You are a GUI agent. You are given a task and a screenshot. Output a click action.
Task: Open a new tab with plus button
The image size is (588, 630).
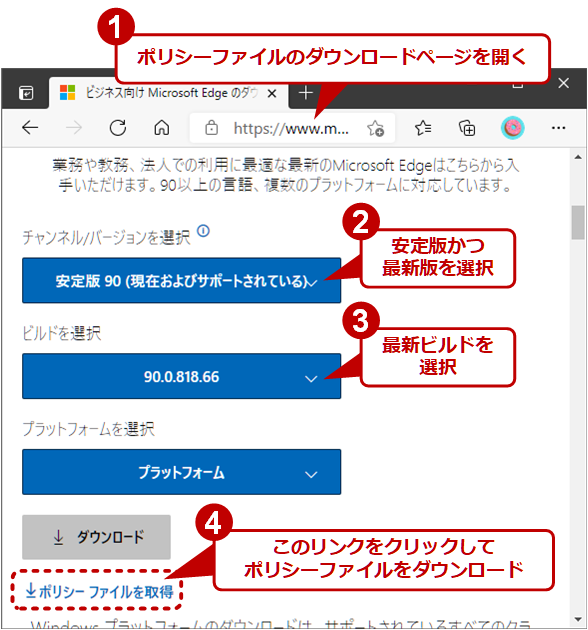(x=306, y=93)
